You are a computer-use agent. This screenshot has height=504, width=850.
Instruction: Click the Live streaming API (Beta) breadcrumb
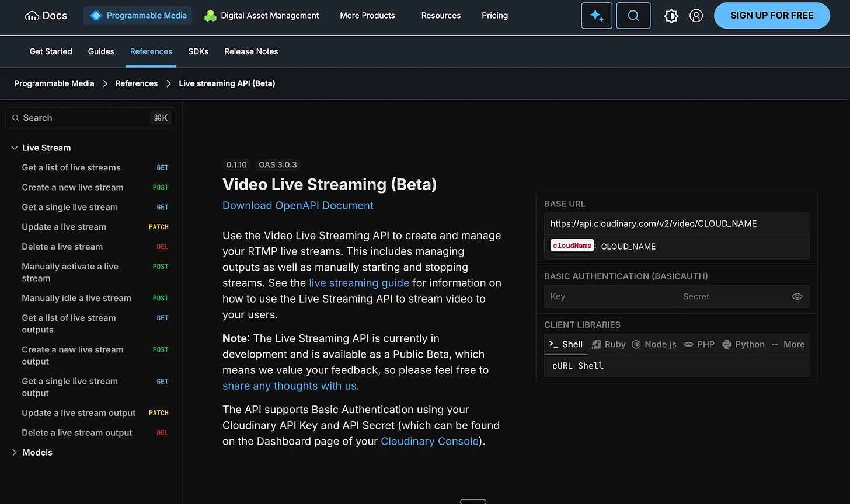[x=227, y=83]
